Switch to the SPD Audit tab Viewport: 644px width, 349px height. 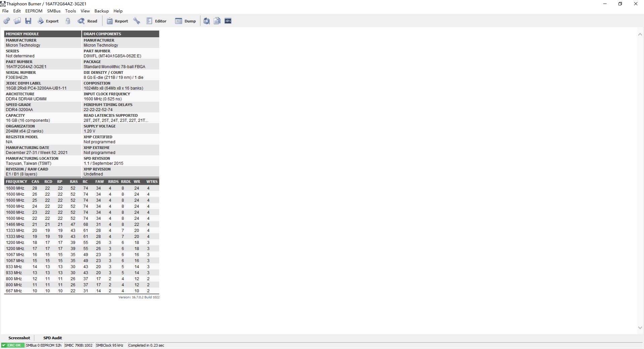pyautogui.click(x=53, y=338)
